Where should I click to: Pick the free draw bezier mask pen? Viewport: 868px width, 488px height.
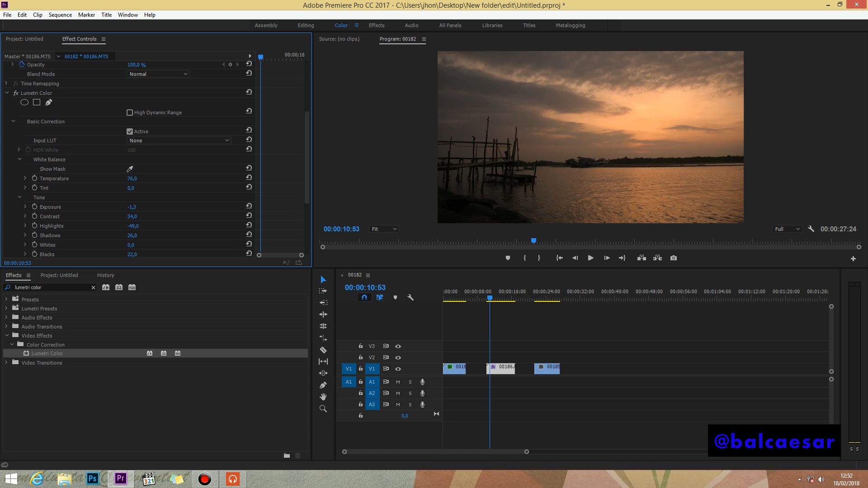pyautogui.click(x=48, y=103)
